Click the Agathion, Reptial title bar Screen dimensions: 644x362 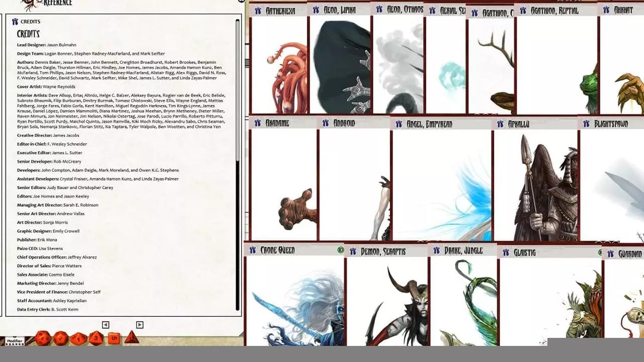click(557, 11)
